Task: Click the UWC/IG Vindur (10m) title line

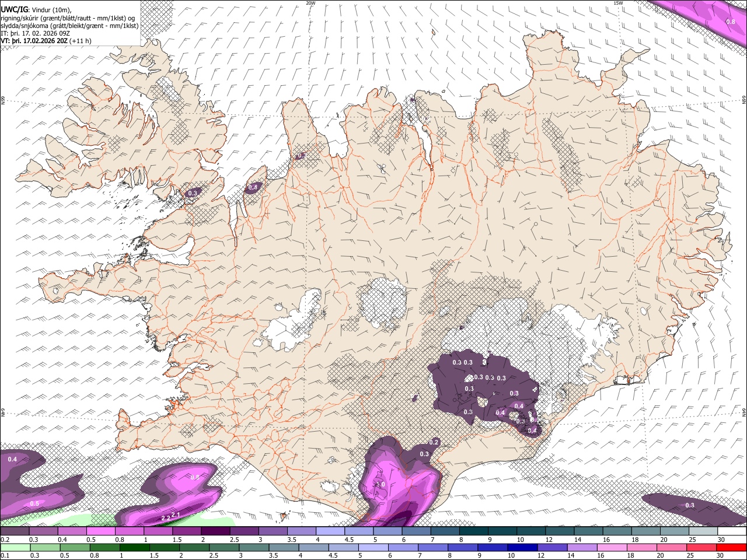Action: click(x=36, y=9)
